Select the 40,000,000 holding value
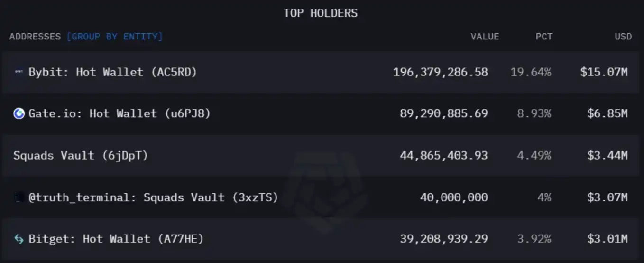This screenshot has height=263, width=644. coord(454,197)
